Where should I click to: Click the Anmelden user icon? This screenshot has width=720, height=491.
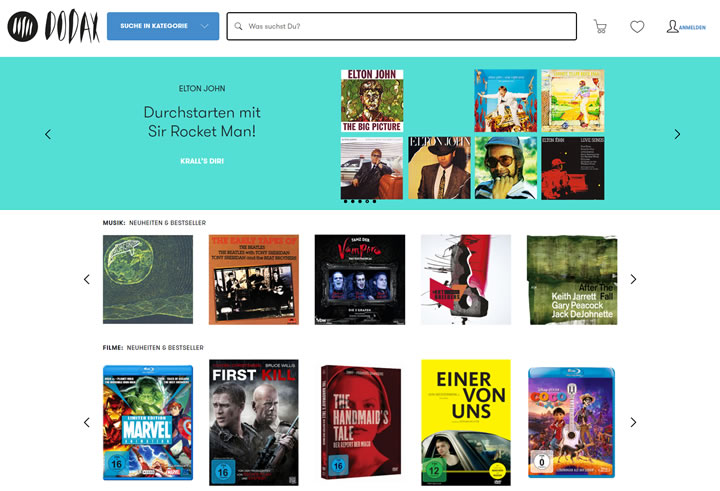click(x=673, y=26)
